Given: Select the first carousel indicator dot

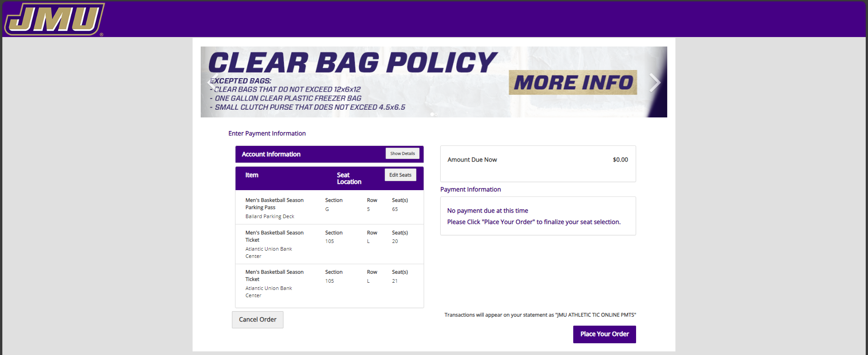Looking at the screenshot, I should (x=432, y=114).
